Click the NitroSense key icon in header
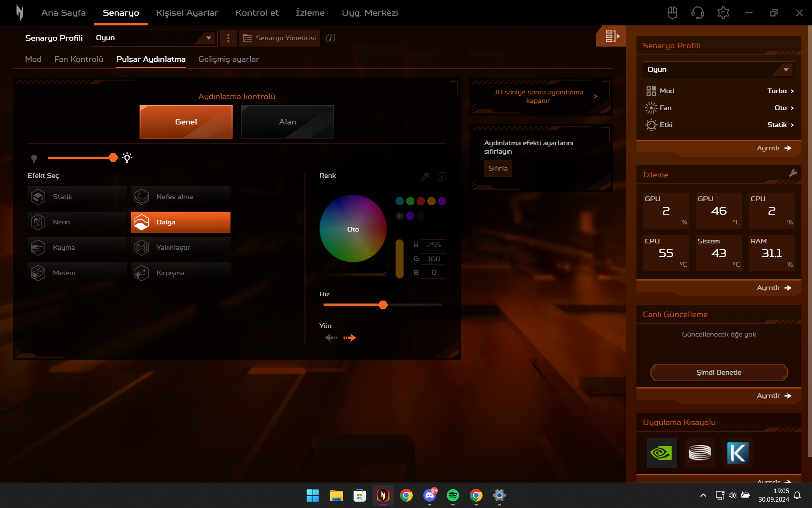This screenshot has width=812, height=508. [672, 13]
